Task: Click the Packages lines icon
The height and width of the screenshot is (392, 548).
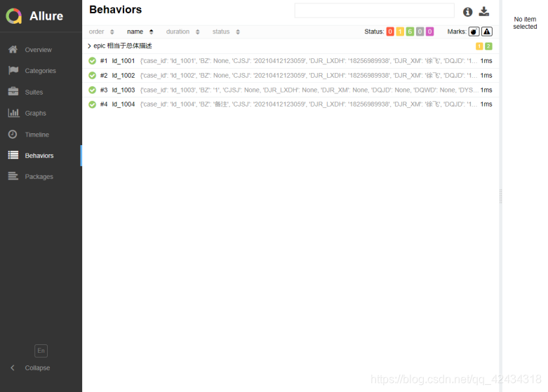Action: [x=13, y=176]
